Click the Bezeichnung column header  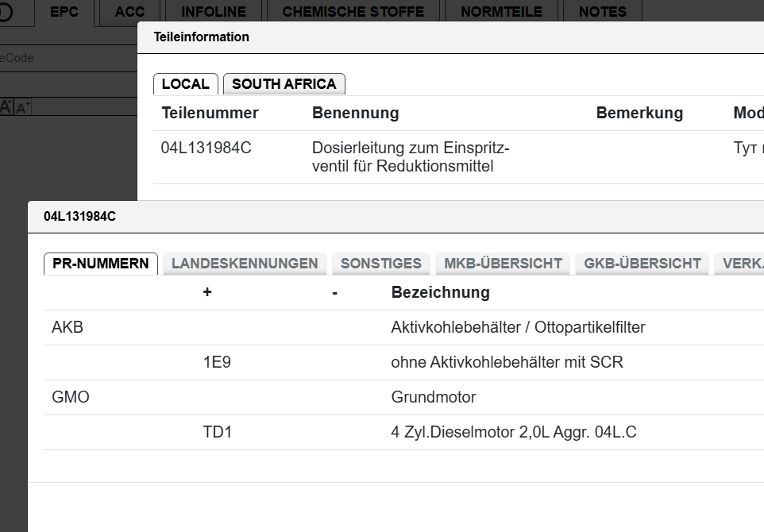click(x=441, y=292)
